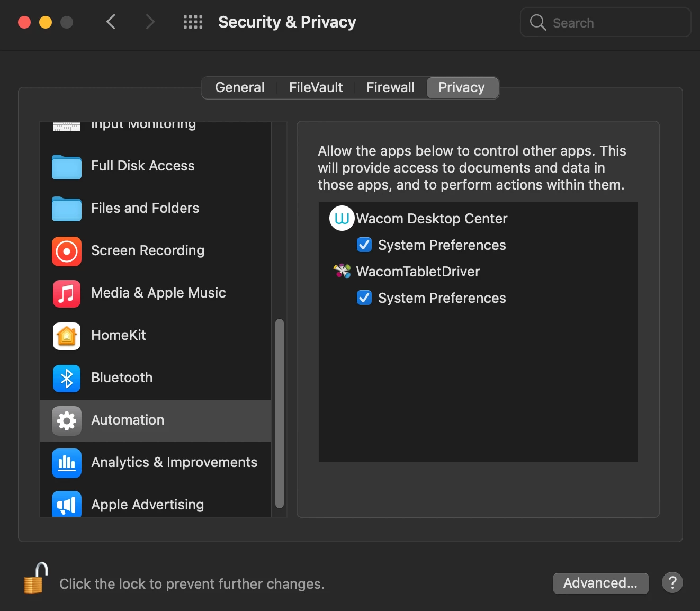Click the Screen Recording red icon
700x611 pixels.
pyautogui.click(x=67, y=251)
